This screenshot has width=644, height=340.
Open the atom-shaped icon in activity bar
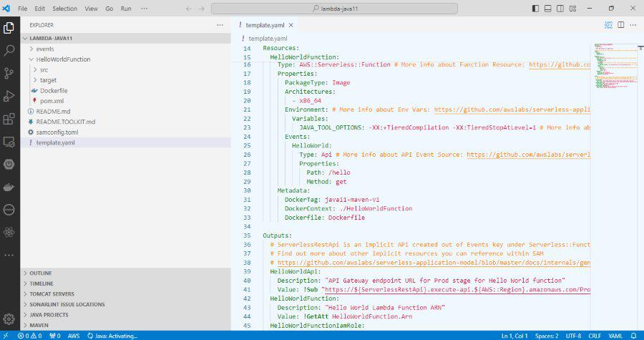[9, 233]
